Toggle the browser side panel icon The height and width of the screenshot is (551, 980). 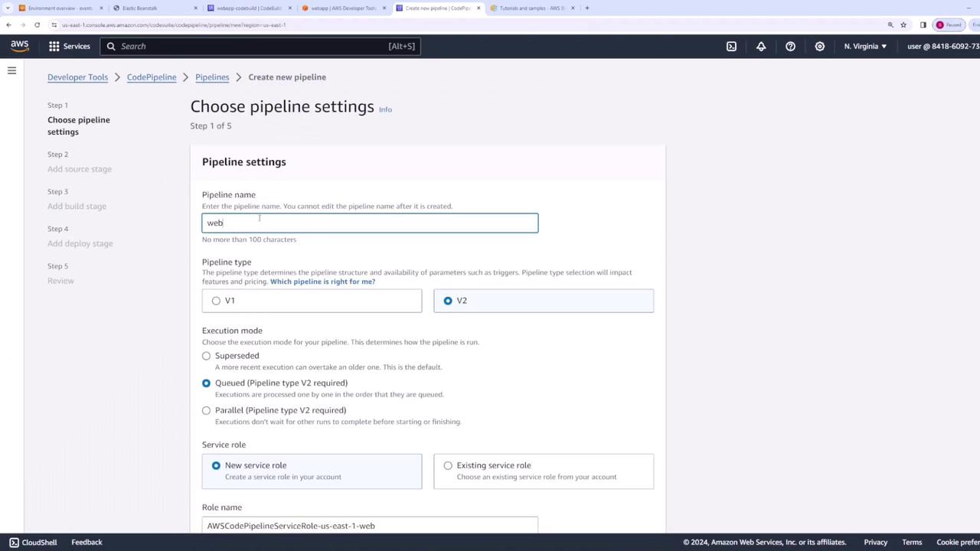[x=923, y=24]
